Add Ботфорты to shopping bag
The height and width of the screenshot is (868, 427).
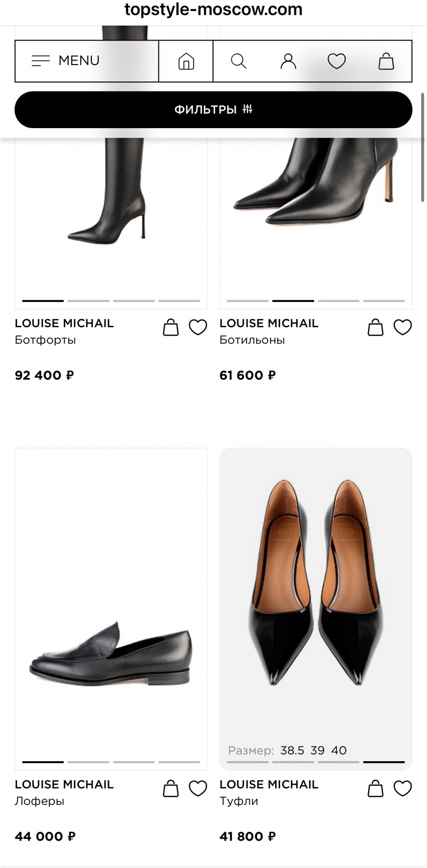coord(171,328)
